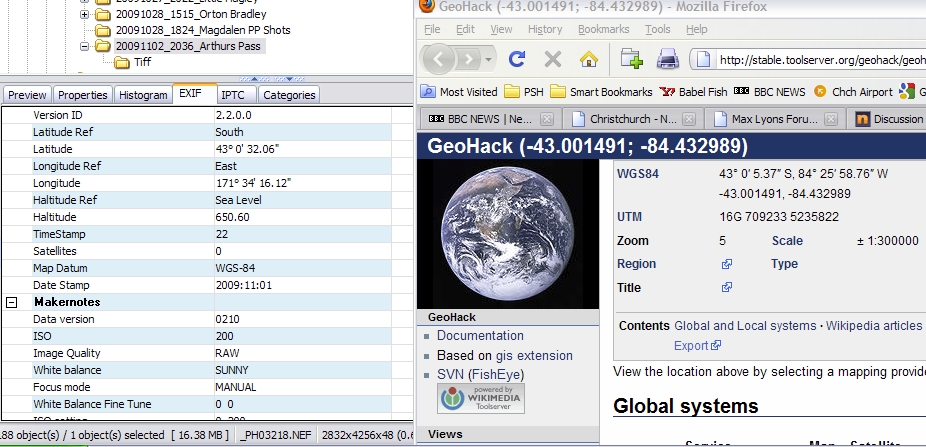Click Haltitude value 650.60
Viewport: 926px width, 447px height.
pyautogui.click(x=232, y=217)
